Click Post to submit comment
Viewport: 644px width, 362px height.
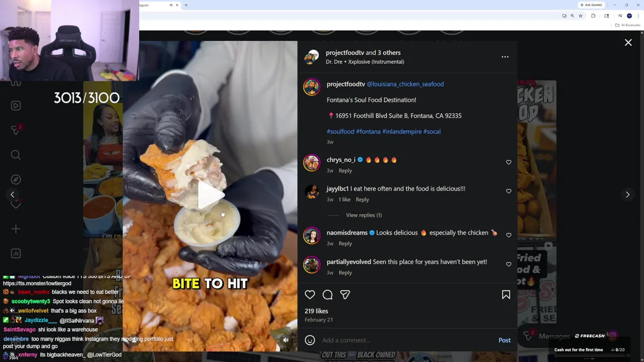[x=504, y=340]
